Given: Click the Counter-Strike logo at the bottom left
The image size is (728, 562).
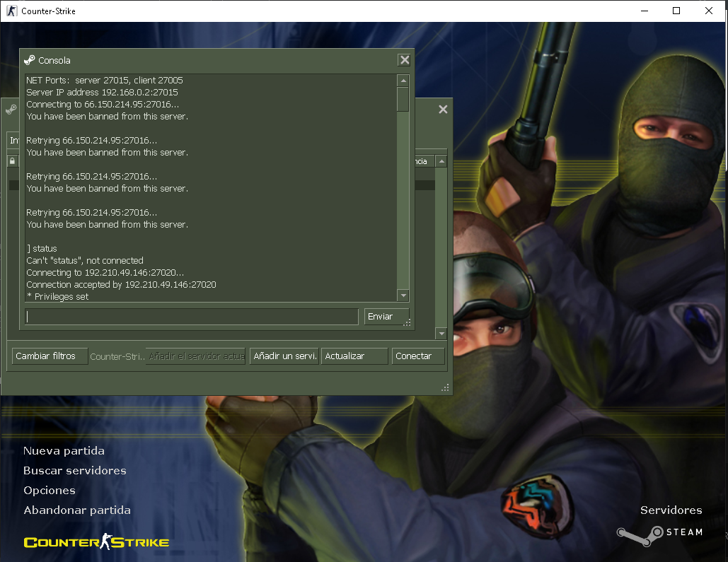Looking at the screenshot, I should tap(96, 541).
